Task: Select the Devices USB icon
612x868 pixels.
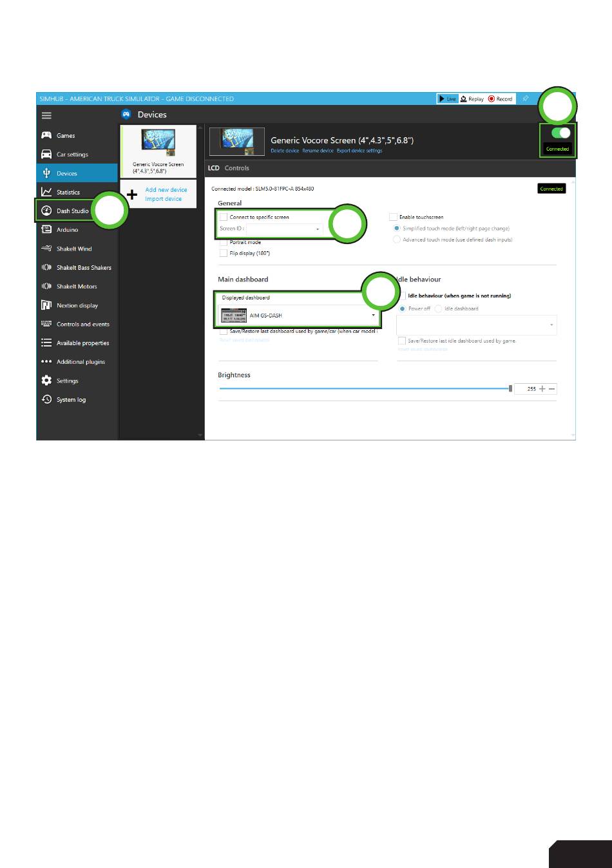Action: point(46,173)
